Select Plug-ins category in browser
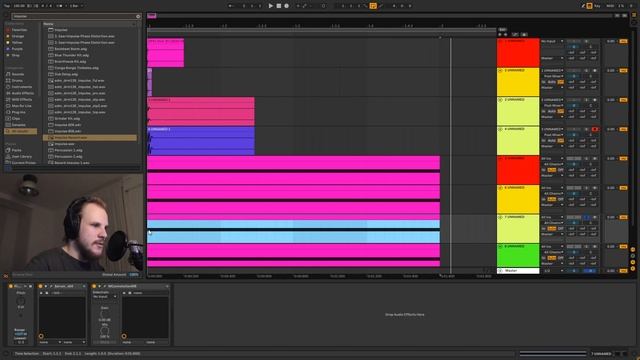Viewport: 640px width, 360px height. (x=18, y=112)
